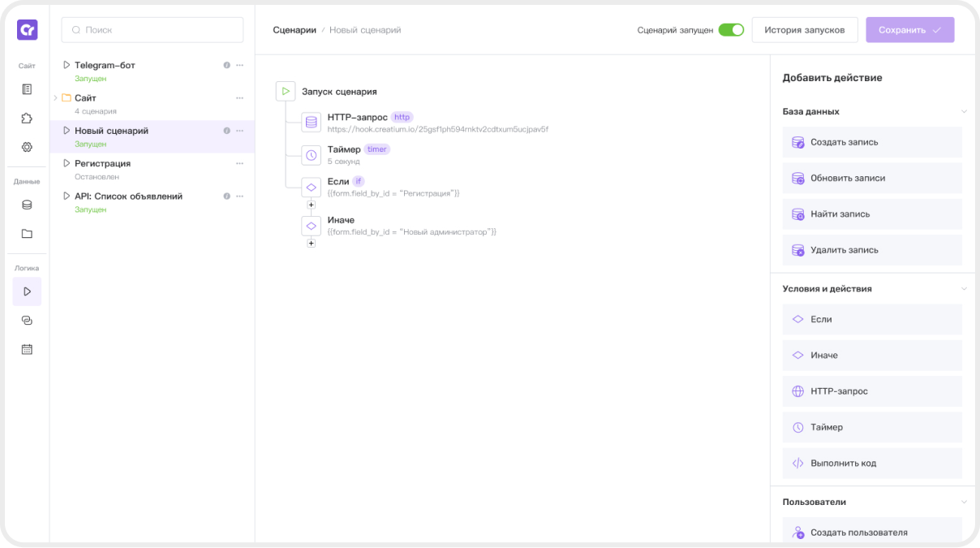The image size is (980, 548).
Task: Collapse the База данных section
Action: (x=964, y=112)
